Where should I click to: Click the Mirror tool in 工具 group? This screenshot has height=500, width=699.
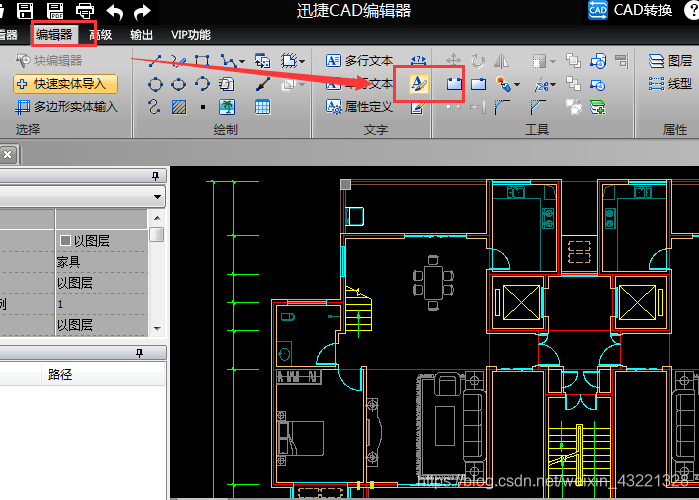tap(502, 61)
